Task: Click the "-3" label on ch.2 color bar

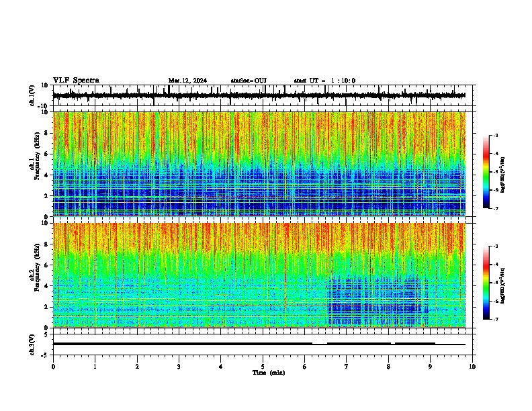Action: click(x=496, y=246)
